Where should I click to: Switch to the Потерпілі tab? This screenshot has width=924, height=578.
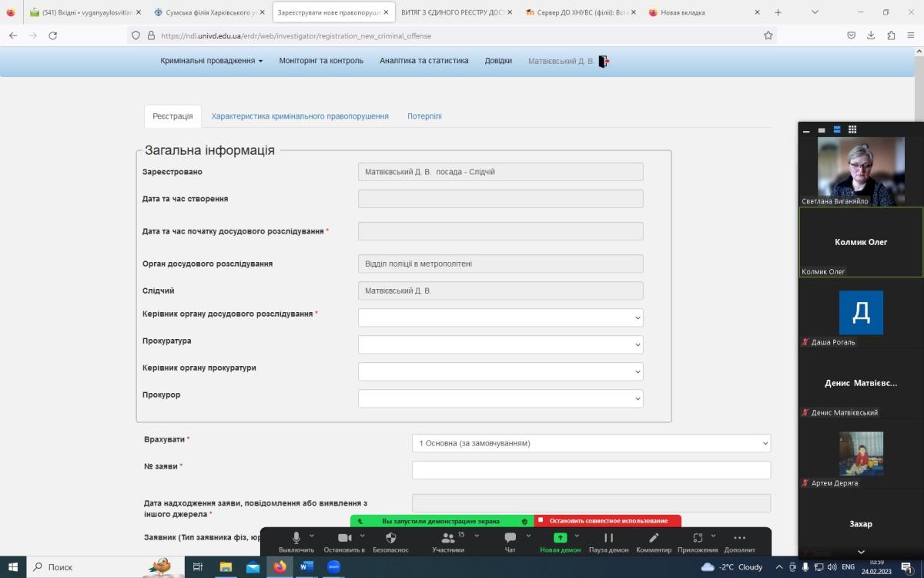point(424,116)
